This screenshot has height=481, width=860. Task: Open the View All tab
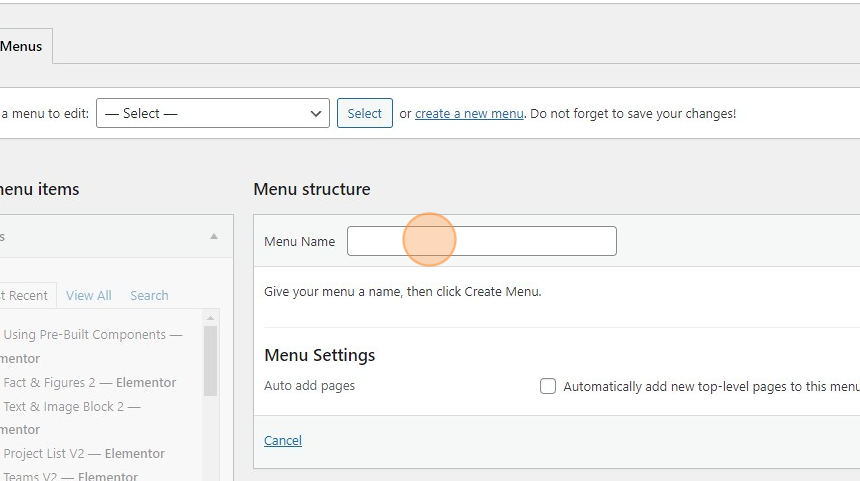click(x=89, y=295)
